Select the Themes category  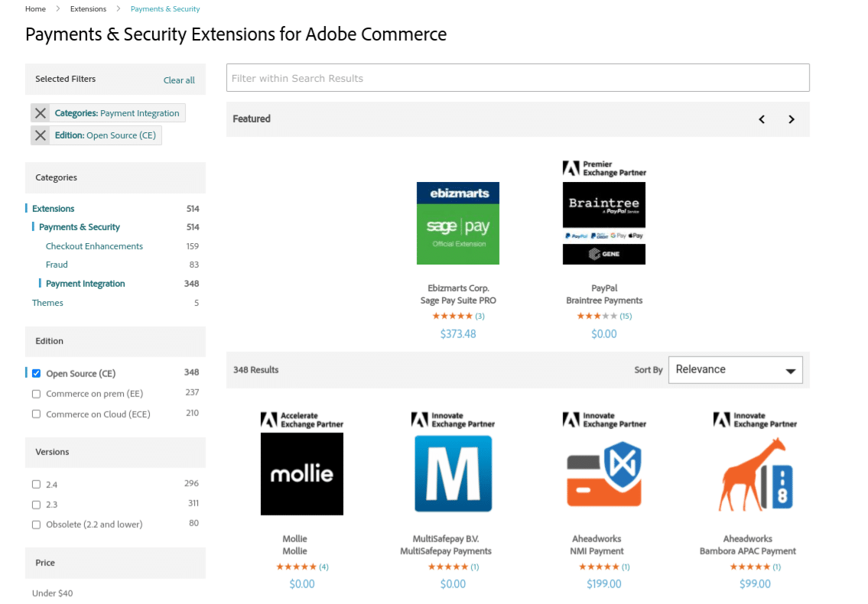(x=47, y=303)
